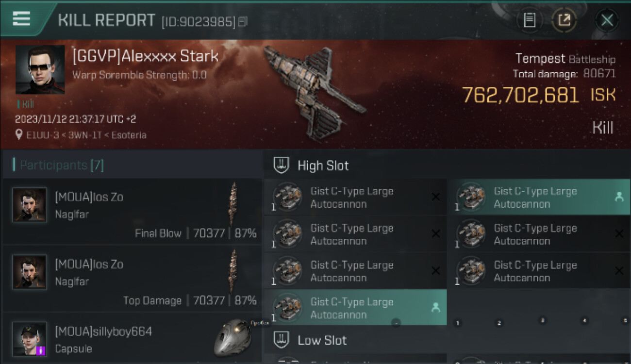Open Ios Zo Top Damage participant entry
The height and width of the screenshot is (364, 631).
(x=132, y=279)
